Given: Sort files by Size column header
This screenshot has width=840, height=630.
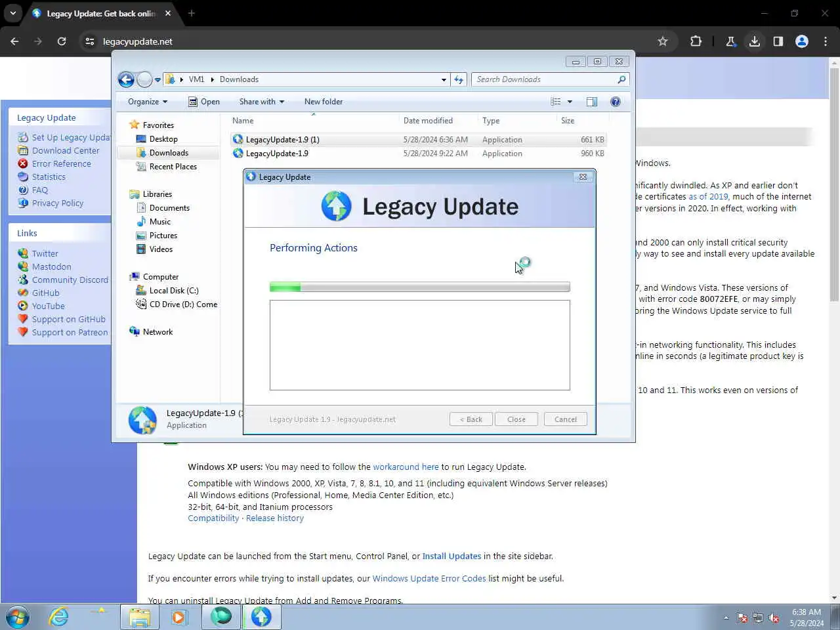Looking at the screenshot, I should (x=582, y=121).
